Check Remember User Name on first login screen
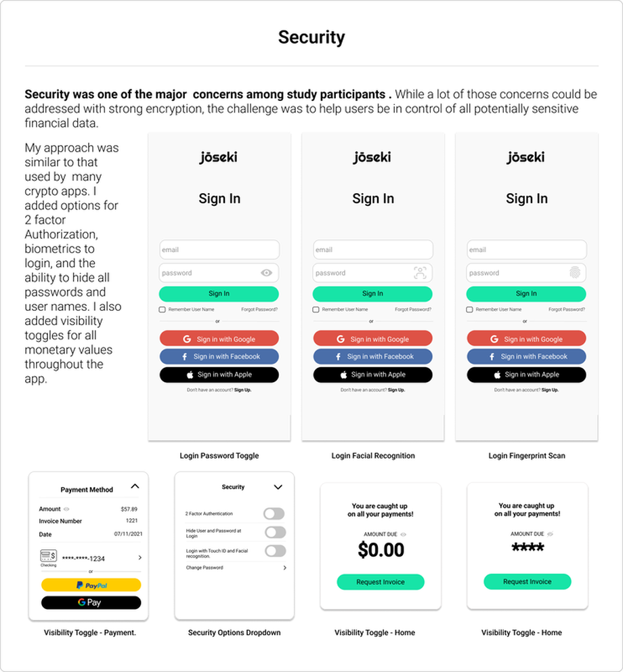 162,310
